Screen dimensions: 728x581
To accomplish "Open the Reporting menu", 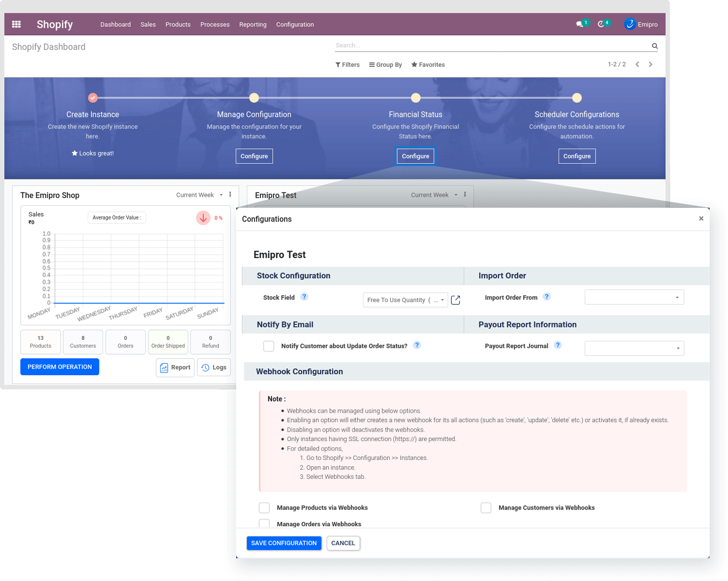I will [252, 25].
